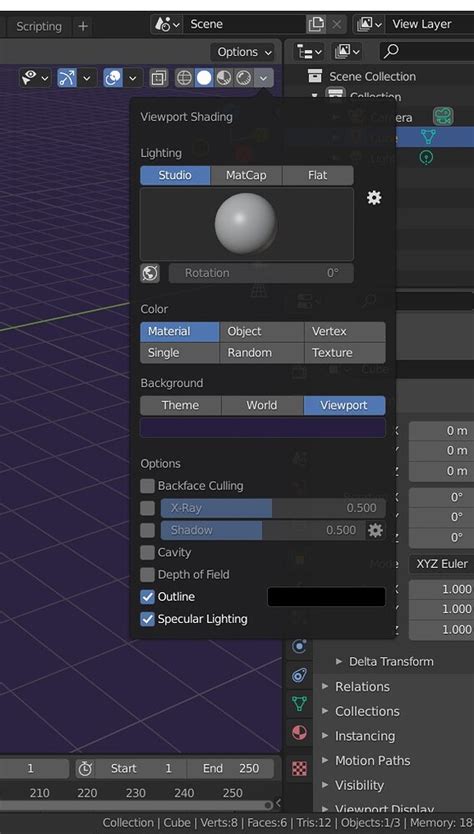Click the scene browse icon

click(167, 24)
